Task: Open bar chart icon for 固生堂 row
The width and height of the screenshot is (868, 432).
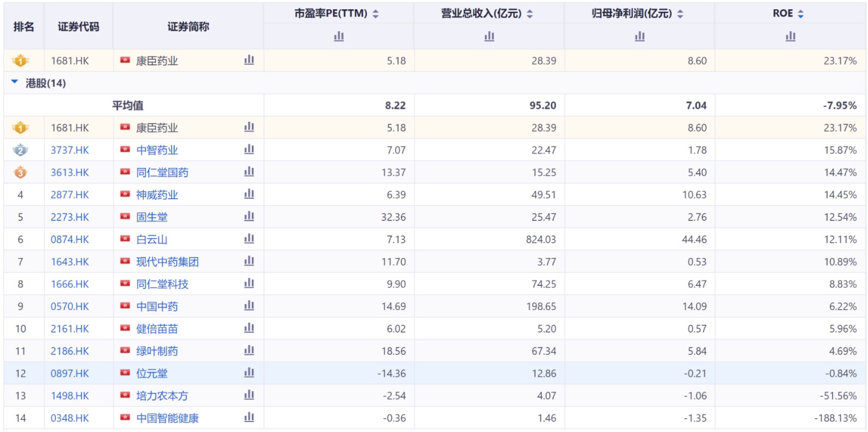Action: point(249,217)
